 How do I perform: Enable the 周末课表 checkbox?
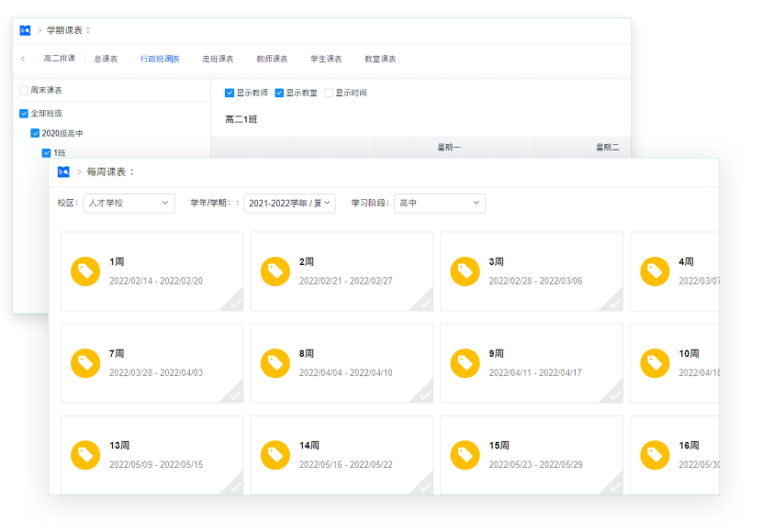(x=25, y=92)
